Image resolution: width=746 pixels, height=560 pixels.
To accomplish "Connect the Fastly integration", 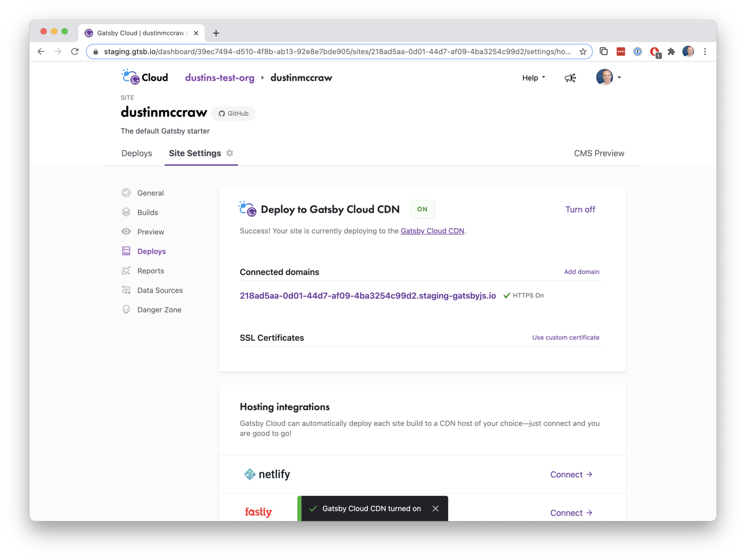I will pos(571,513).
